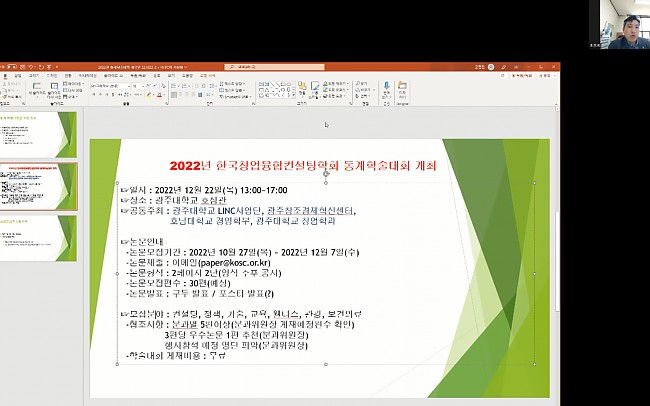
Task: Toggle text shadow
Action: tap(113, 95)
